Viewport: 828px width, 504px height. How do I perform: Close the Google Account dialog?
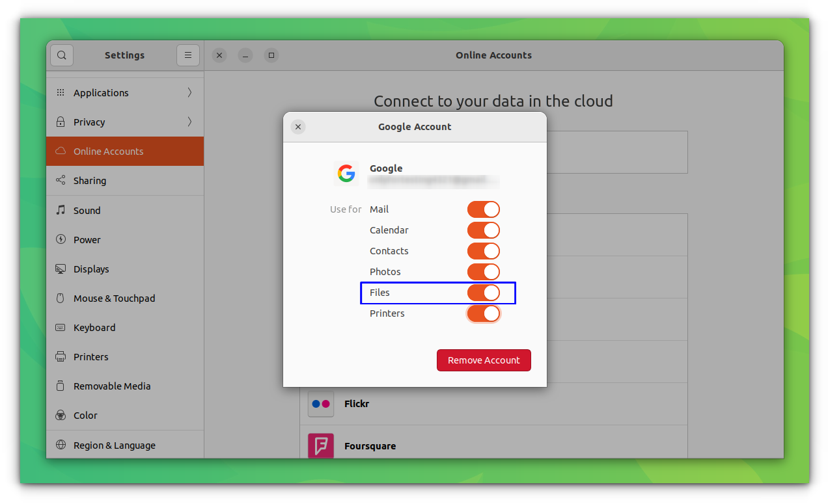(297, 127)
